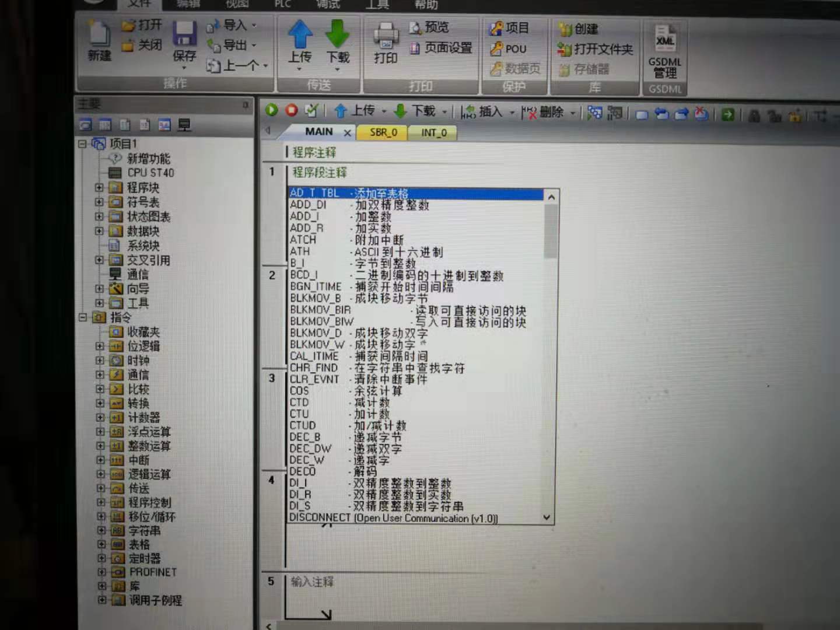The image size is (840, 630).
Task: Click the New (新建) document icon
Action: [99, 35]
